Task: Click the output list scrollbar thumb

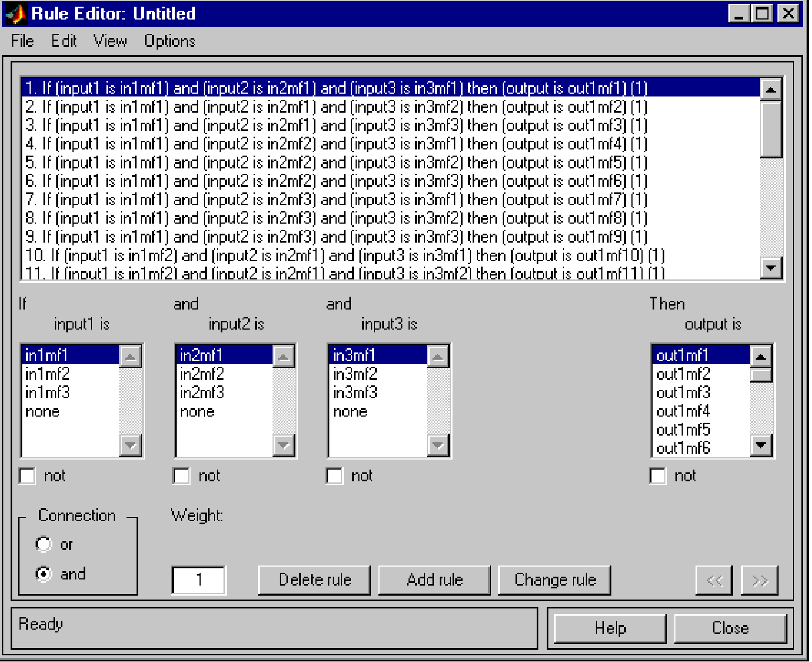Action: tap(761, 374)
